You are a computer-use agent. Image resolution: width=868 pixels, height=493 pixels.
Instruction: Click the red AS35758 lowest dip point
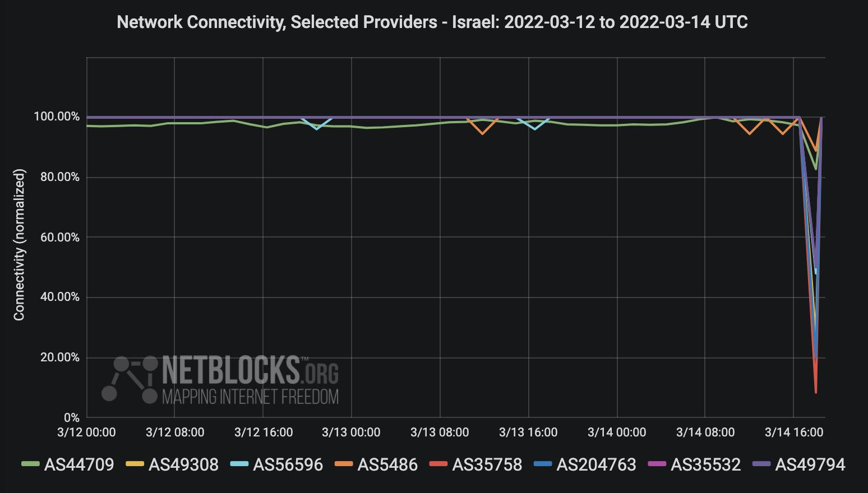pos(816,392)
